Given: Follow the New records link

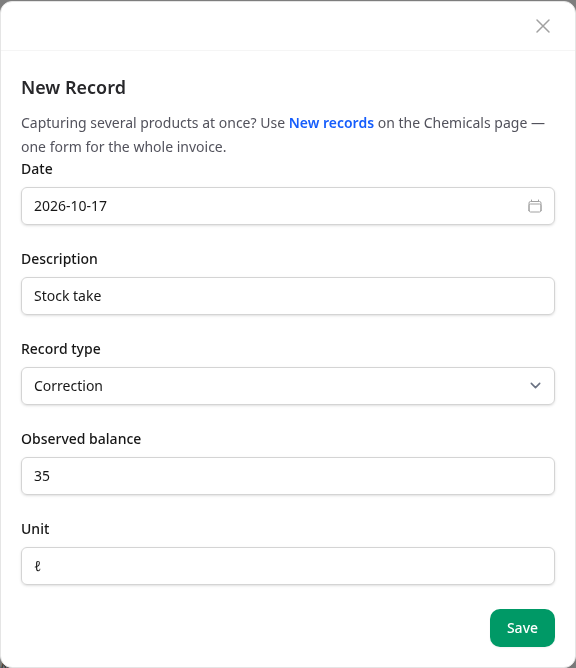Looking at the screenshot, I should pyautogui.click(x=331, y=123).
